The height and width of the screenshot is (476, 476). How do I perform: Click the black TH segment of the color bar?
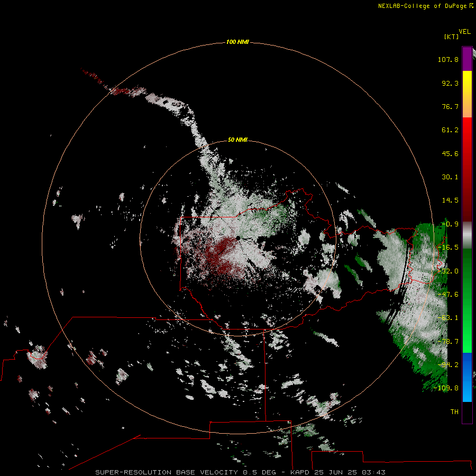pyautogui.click(x=467, y=412)
